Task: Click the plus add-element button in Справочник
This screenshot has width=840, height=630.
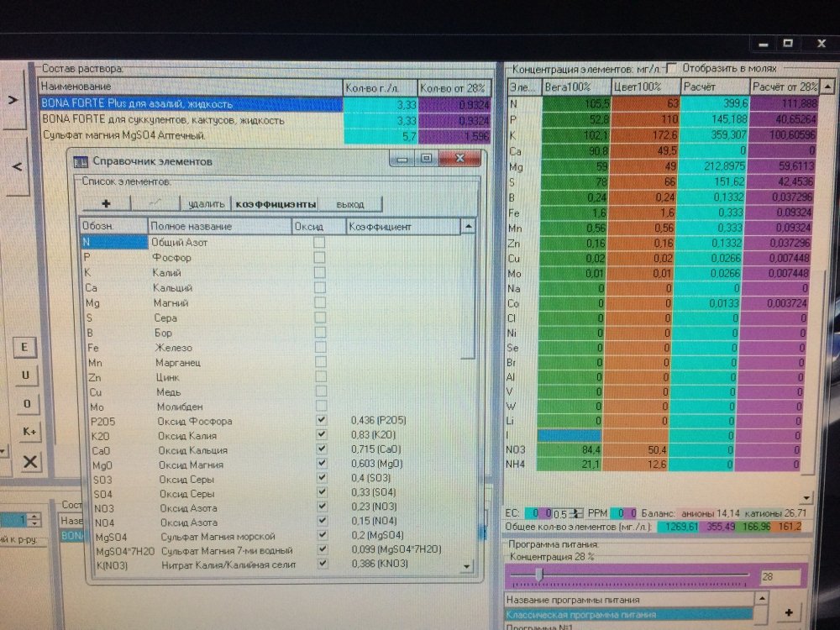Action: 106,203
